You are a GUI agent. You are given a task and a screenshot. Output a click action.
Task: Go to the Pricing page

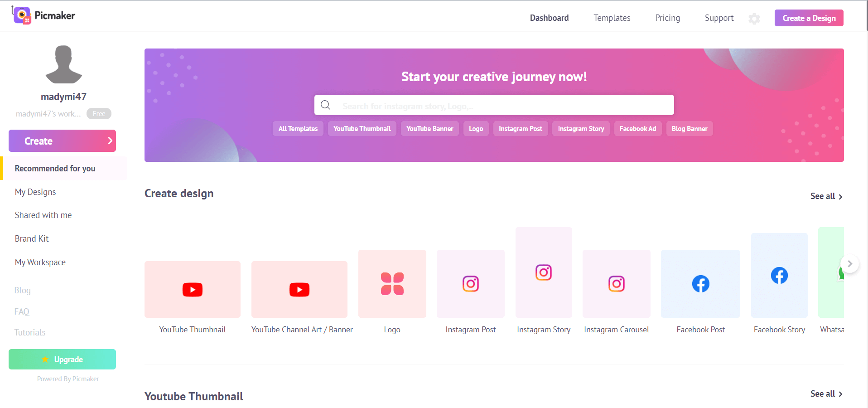[x=667, y=18]
